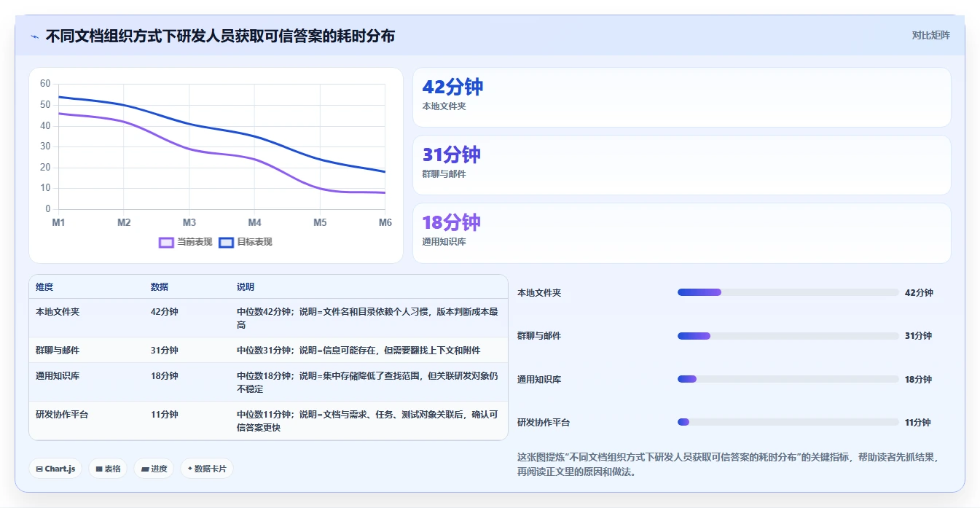Click the M4 axis label on chart
Viewport: 980px width, 508px height.
point(254,222)
